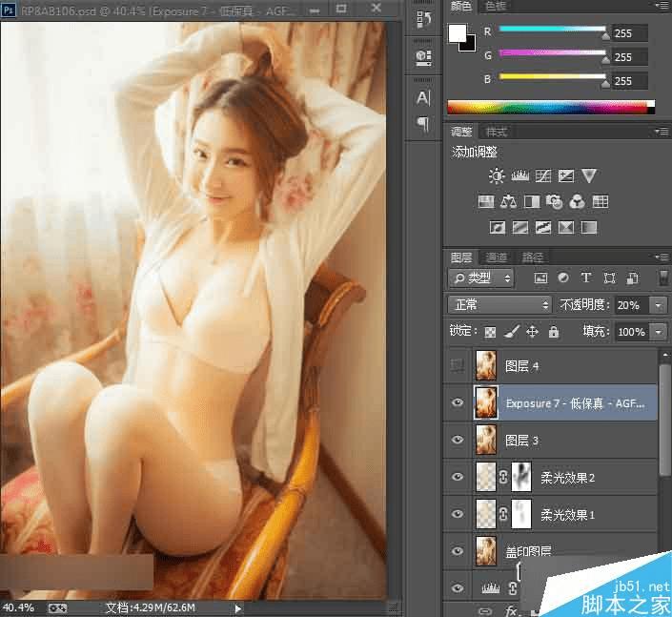This screenshot has width=672, height=617.
Task: Show hidden layer 图层 4
Action: click(458, 365)
